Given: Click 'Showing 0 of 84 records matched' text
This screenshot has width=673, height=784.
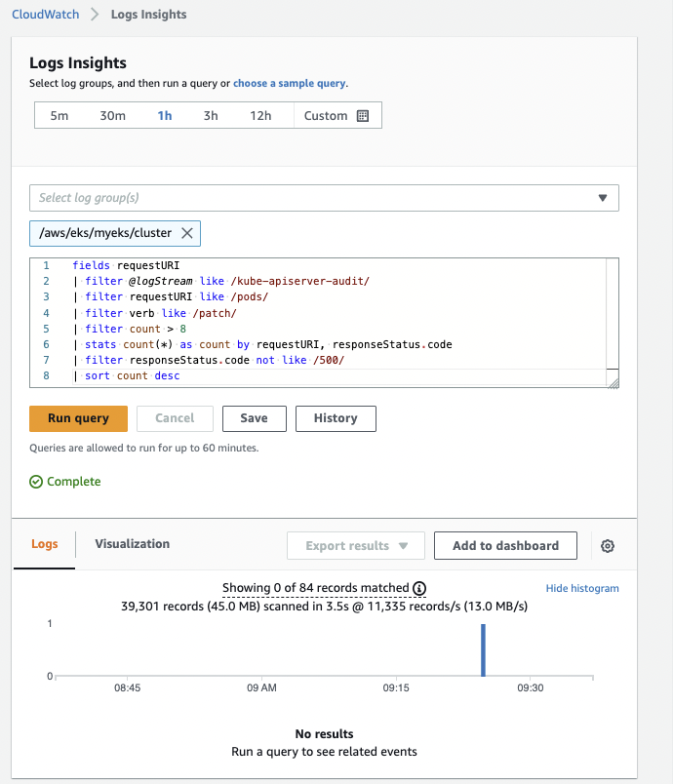Looking at the screenshot, I should [315, 588].
